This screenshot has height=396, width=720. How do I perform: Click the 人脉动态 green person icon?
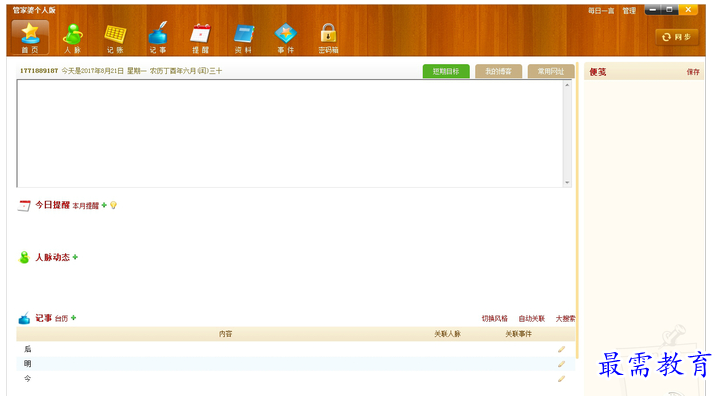pos(24,257)
